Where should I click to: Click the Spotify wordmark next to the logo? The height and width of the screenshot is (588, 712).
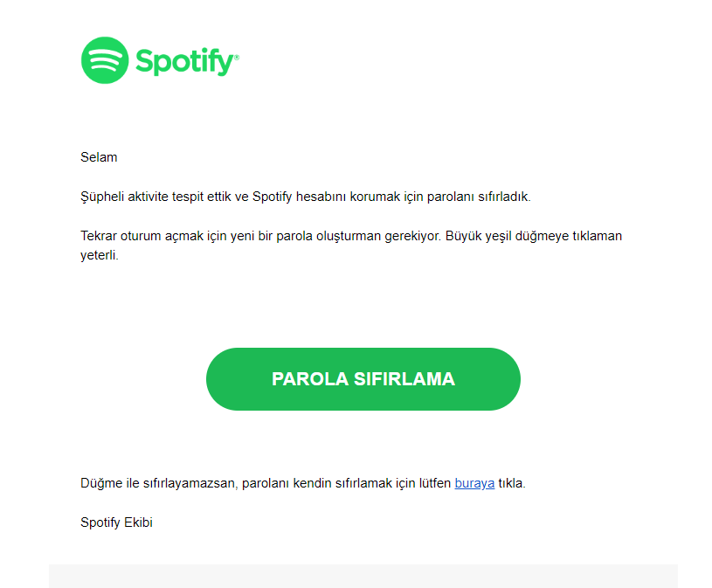tap(183, 61)
